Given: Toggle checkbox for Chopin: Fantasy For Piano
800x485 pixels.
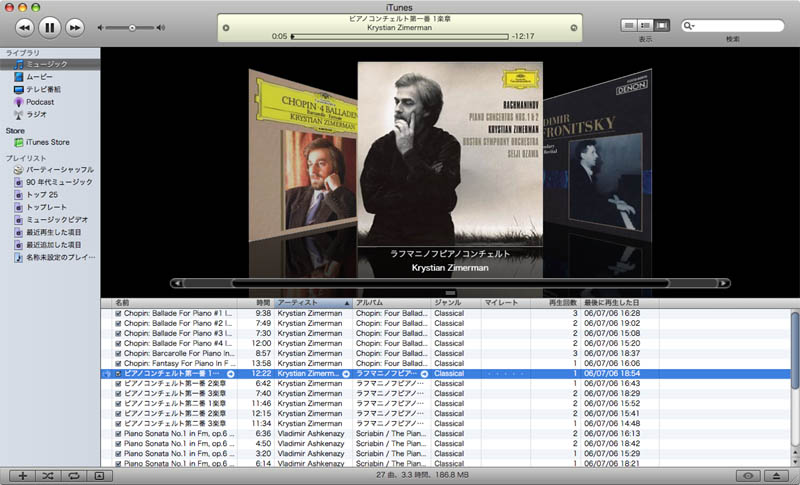Looking at the screenshot, I should pos(119,363).
